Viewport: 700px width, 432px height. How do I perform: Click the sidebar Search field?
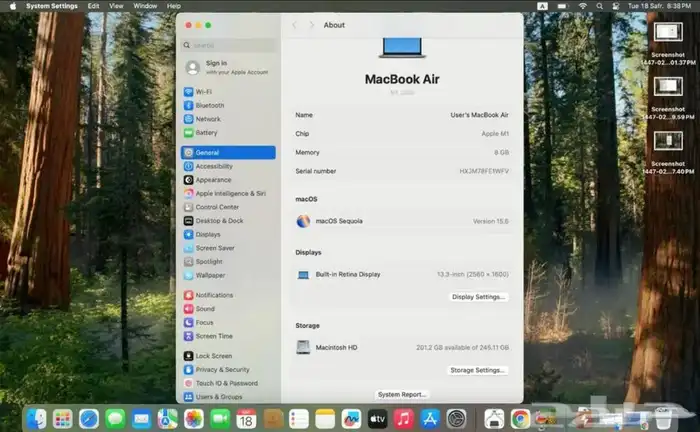pos(229,45)
